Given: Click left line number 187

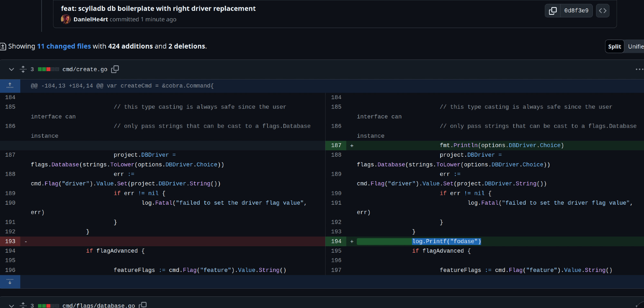Looking at the screenshot, I should (10, 155).
